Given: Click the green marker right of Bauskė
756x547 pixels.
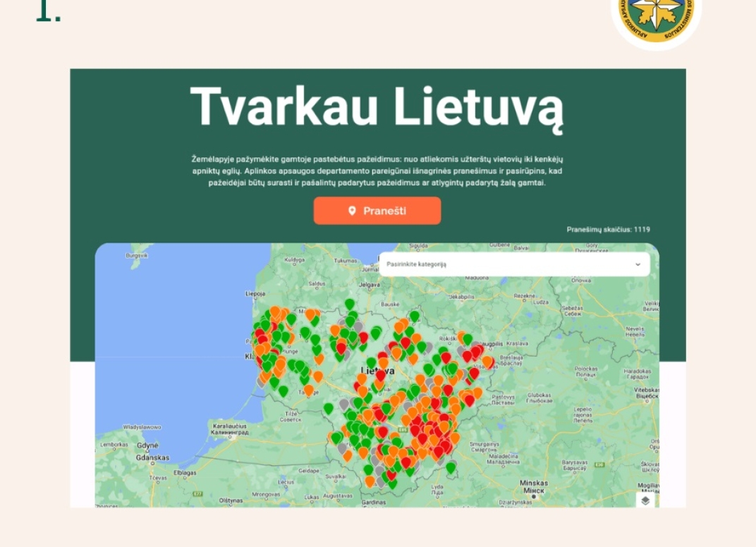Looking at the screenshot, I should pos(415,316).
